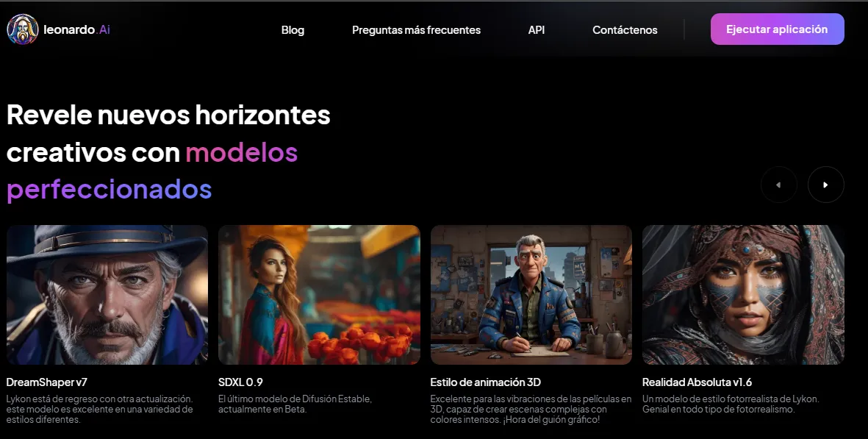
Task: Click the SDXL Difusión Estable description text
Action: tap(295, 404)
